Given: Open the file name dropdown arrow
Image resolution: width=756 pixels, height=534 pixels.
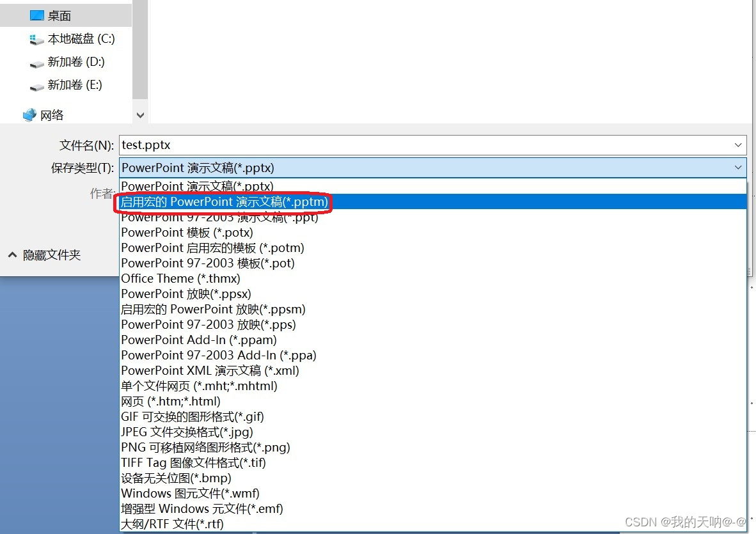Looking at the screenshot, I should pyautogui.click(x=738, y=145).
